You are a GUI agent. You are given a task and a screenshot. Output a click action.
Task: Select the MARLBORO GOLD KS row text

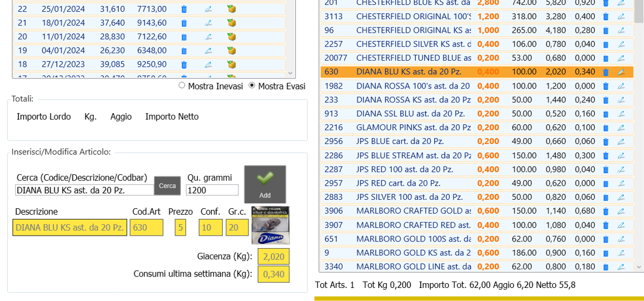pos(413,253)
